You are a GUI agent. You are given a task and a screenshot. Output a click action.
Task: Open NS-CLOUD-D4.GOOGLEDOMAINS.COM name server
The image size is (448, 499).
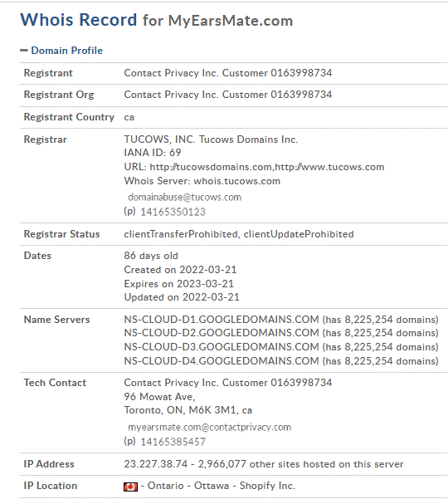(x=222, y=361)
